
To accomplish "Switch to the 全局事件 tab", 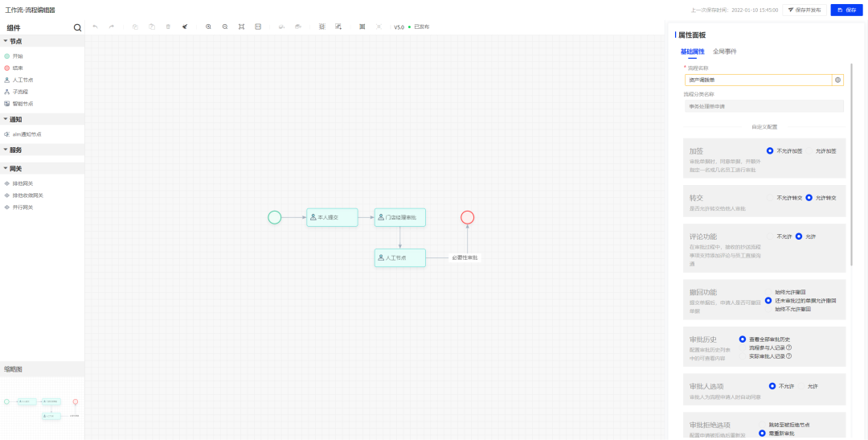I will point(724,51).
